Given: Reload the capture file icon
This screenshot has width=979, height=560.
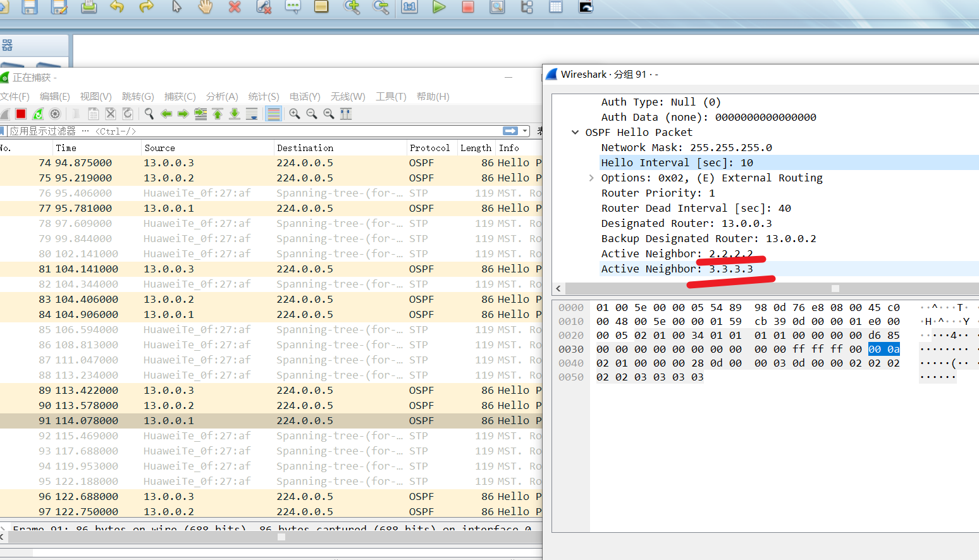Looking at the screenshot, I should pyautogui.click(x=128, y=114).
